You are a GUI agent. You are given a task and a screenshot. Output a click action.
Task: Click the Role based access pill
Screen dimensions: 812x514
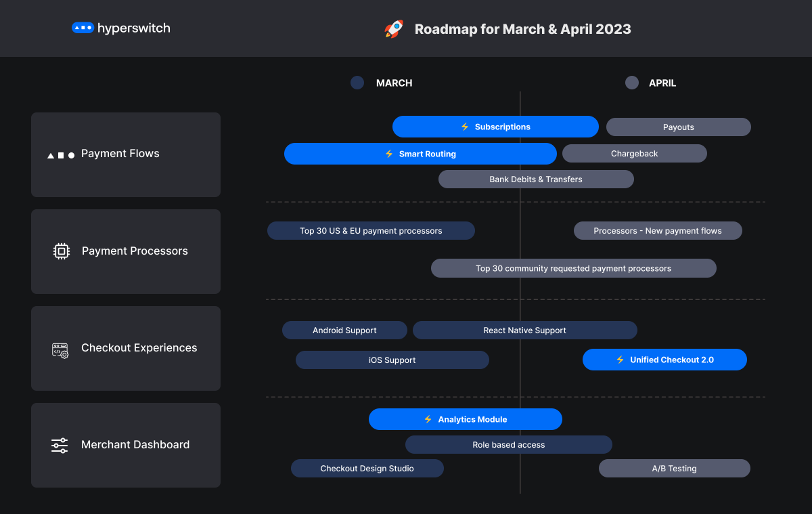point(509,444)
